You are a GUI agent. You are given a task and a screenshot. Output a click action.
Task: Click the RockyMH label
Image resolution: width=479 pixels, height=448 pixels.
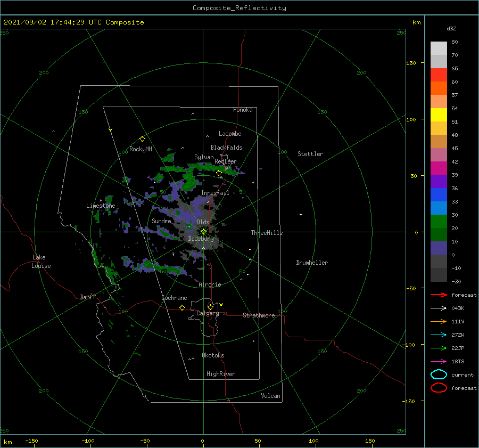point(141,149)
